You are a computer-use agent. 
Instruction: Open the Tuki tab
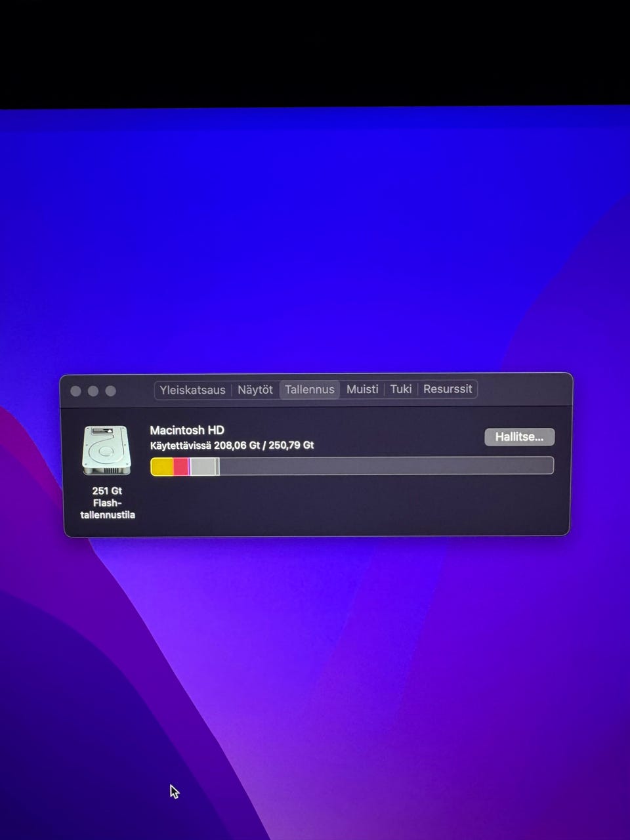click(401, 389)
